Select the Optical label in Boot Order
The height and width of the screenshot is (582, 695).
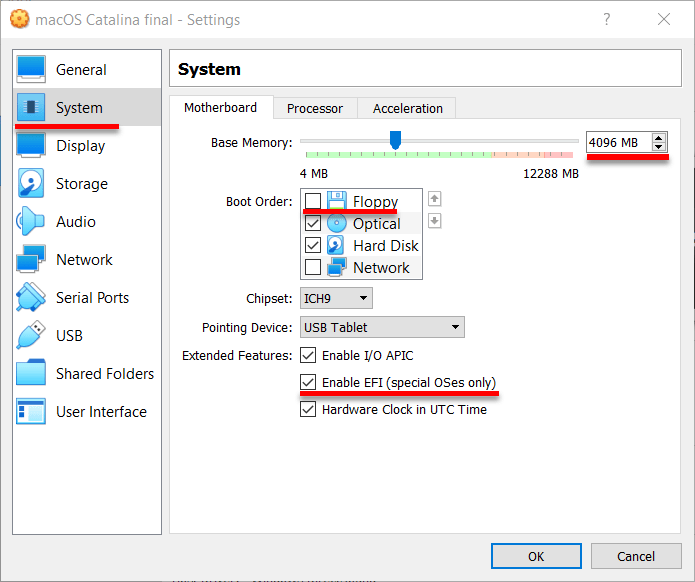[376, 223]
